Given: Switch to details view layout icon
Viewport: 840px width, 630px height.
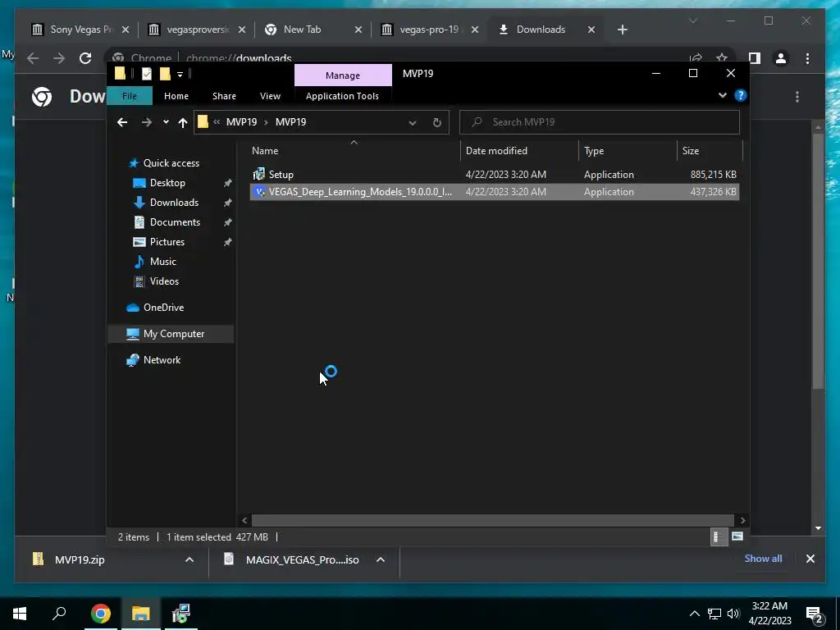Looking at the screenshot, I should click(719, 536).
